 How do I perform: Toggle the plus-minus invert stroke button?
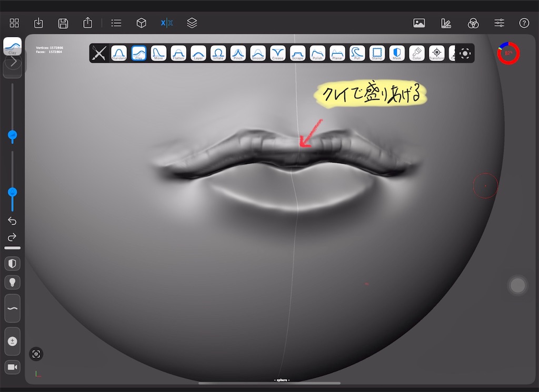tap(13, 341)
